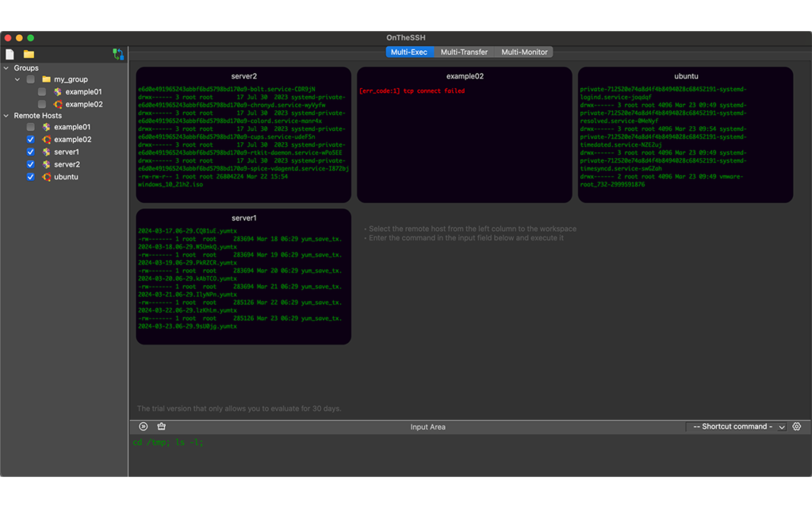This screenshot has height=508, width=812.
Task: Uncheck the server2 host checkbox
Action: (x=31, y=164)
